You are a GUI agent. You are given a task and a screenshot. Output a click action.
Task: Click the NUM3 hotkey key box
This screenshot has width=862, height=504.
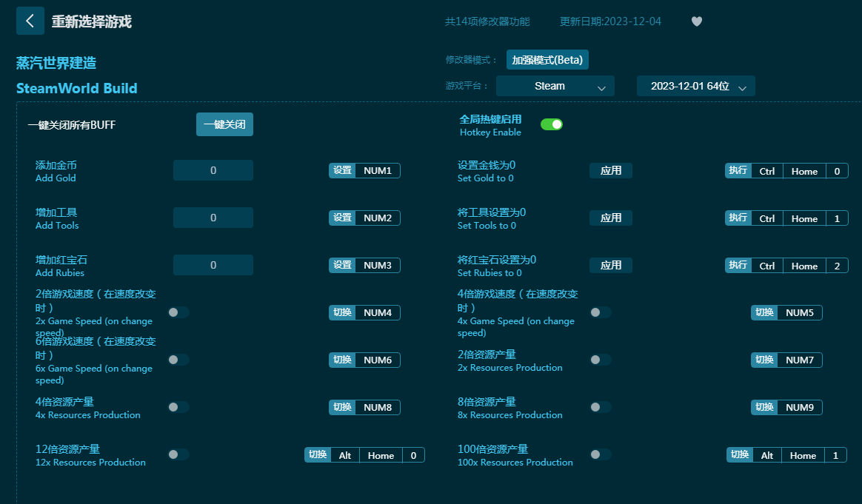click(378, 265)
